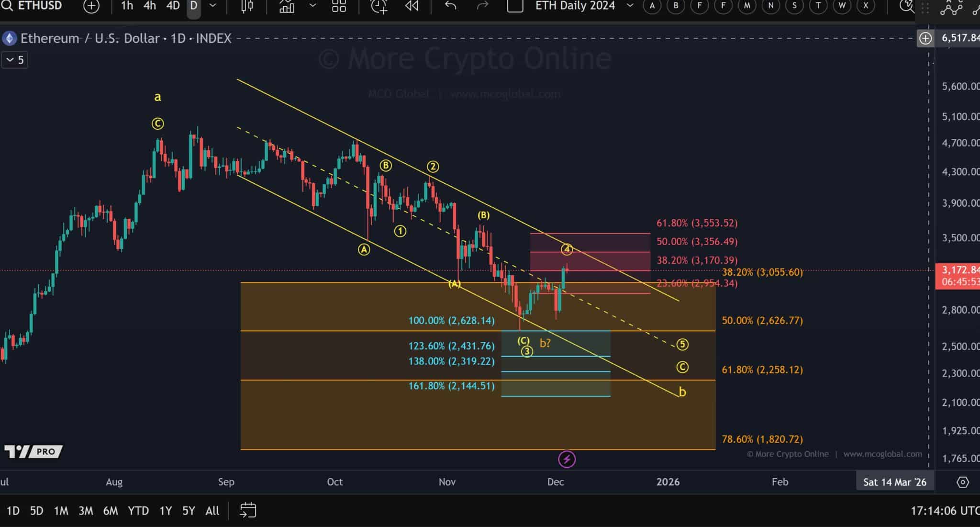The image size is (980, 527).
Task: Toggle the layout square checkbox icon
Action: point(515,6)
